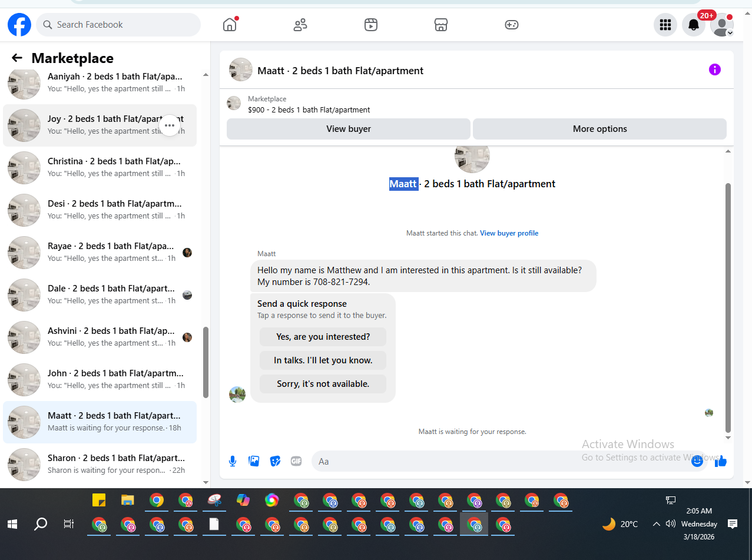Open the Facebook menu grid icon
Screen dimensions: 752x560
665,25
